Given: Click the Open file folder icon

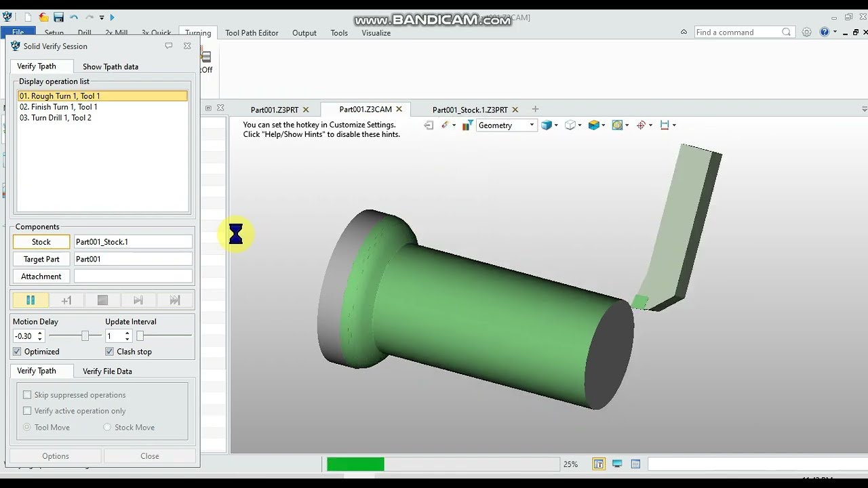Looking at the screenshot, I should (43, 17).
